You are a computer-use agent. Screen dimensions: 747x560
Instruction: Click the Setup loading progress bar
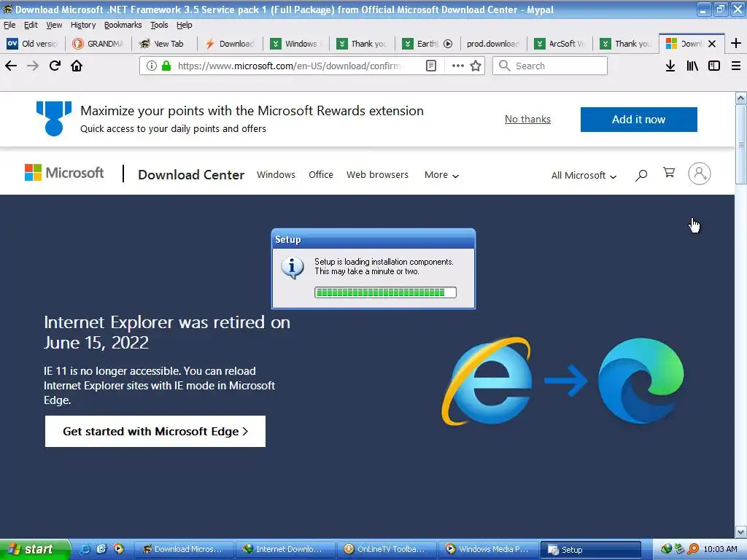pos(385,292)
